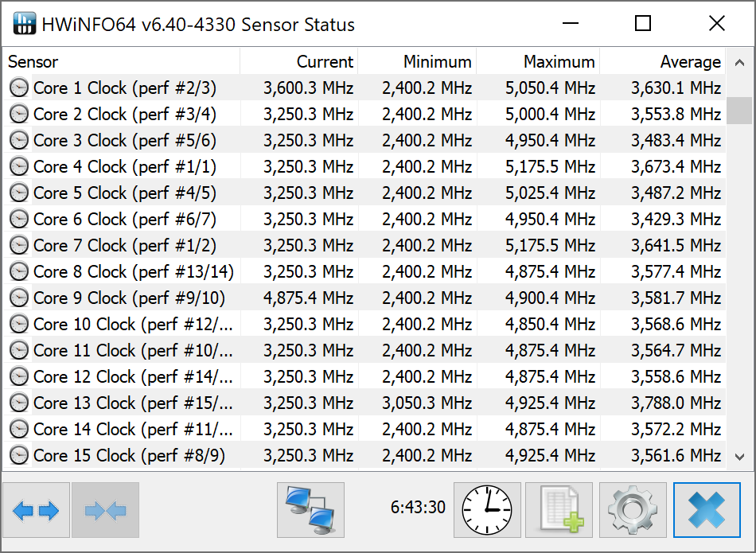Select the Core 9 Clock (perf #9/10) label
This screenshot has width=756, height=553.
129,298
